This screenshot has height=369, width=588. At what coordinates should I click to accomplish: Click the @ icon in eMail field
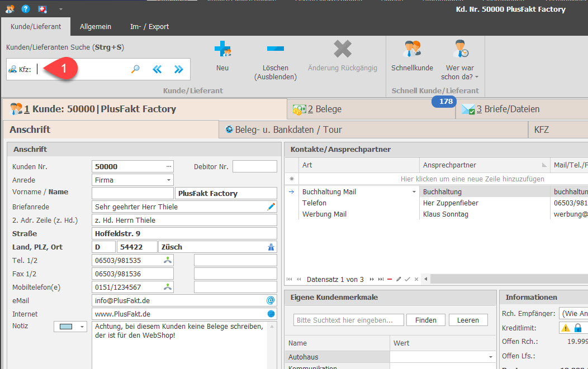click(x=271, y=300)
